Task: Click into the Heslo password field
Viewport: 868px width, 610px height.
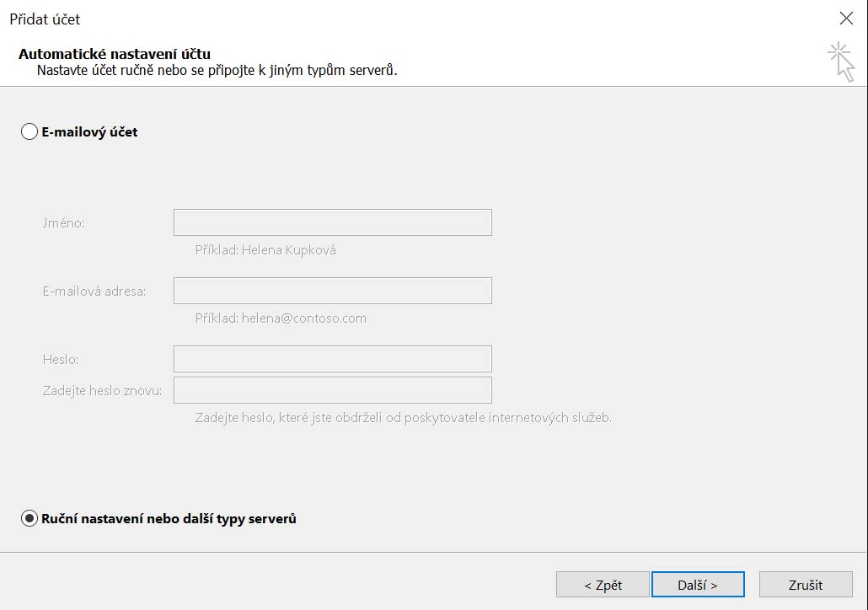Action: click(x=332, y=359)
